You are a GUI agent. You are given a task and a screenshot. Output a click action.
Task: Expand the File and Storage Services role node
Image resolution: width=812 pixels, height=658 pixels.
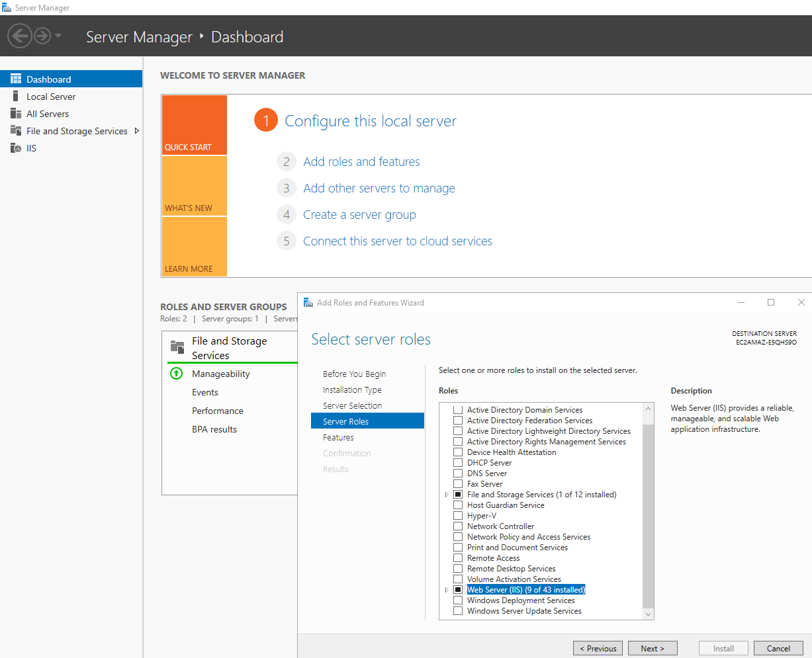tap(447, 495)
